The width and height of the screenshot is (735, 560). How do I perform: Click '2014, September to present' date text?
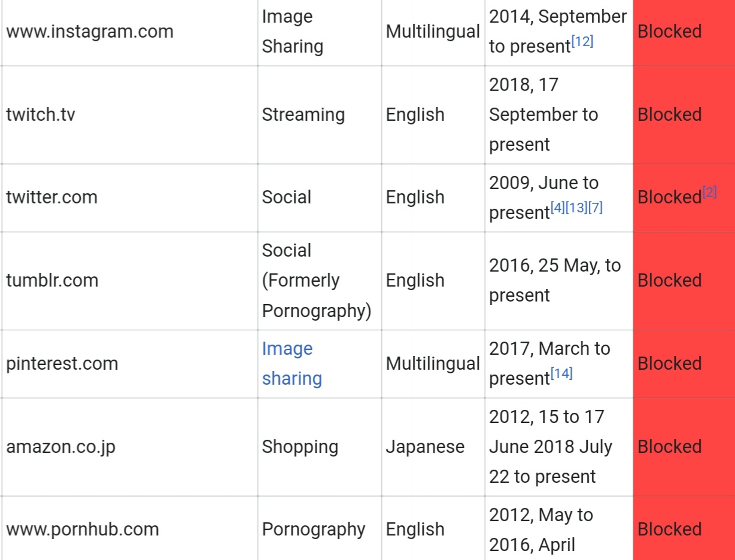pyautogui.click(x=558, y=32)
